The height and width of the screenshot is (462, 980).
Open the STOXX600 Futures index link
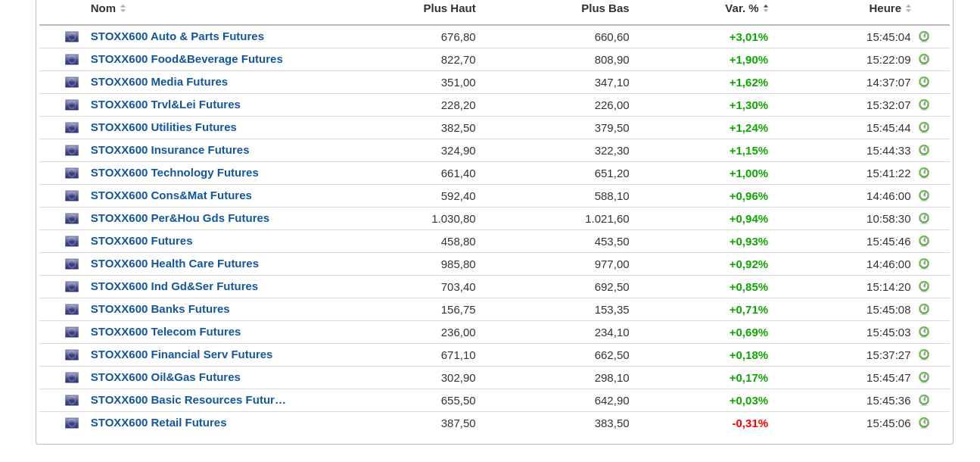142,241
